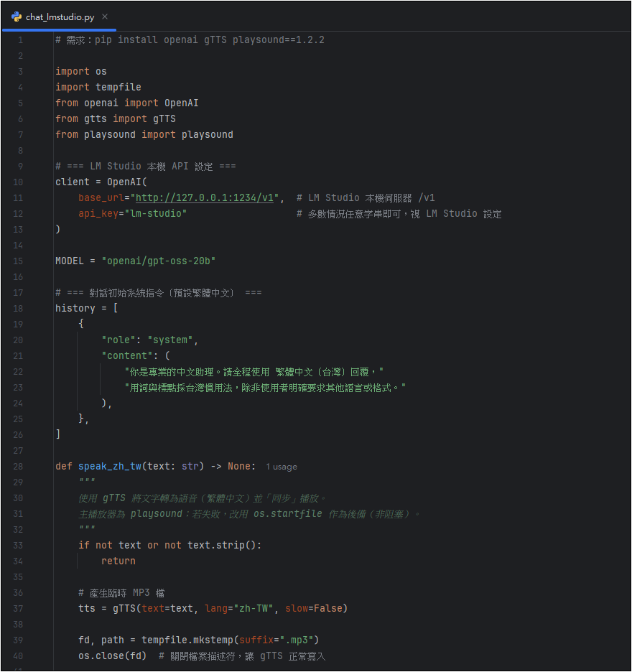Click the pip install comment on line 1
632x672 pixels.
190,39
